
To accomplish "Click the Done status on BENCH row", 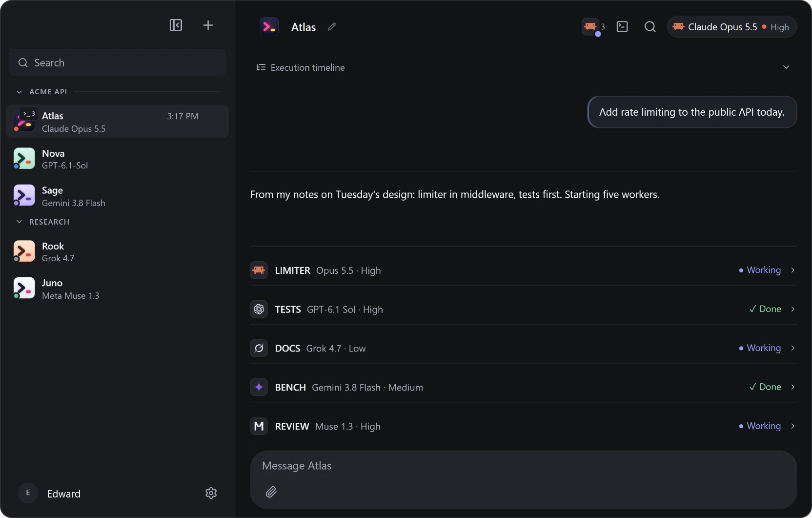I will pyautogui.click(x=765, y=387).
